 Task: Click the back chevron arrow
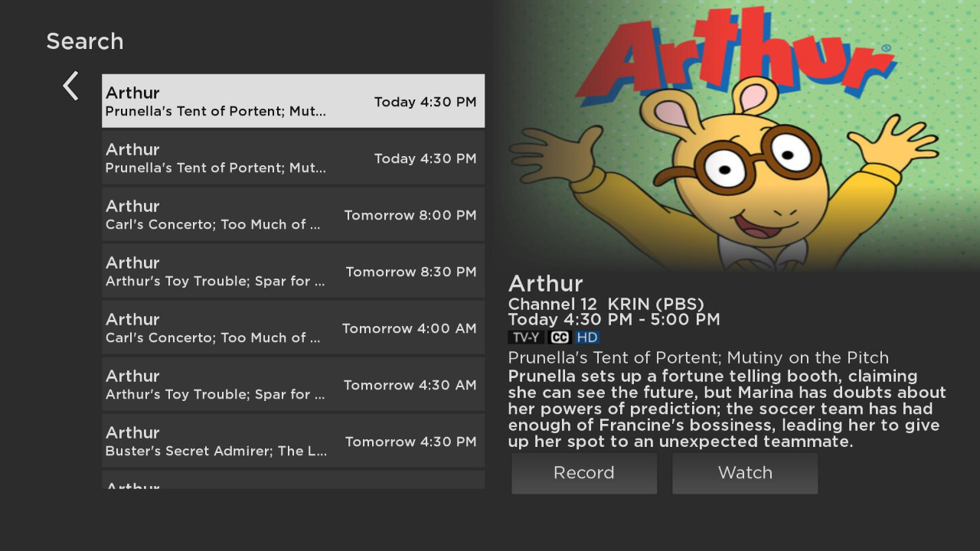pyautogui.click(x=70, y=86)
